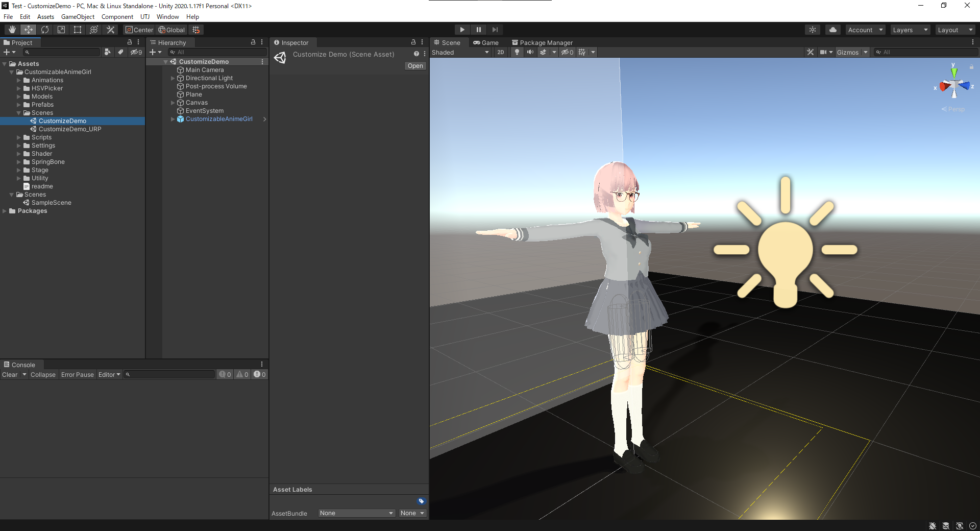Clear the console with Clear button
The height and width of the screenshot is (531, 980).
[x=10, y=375]
